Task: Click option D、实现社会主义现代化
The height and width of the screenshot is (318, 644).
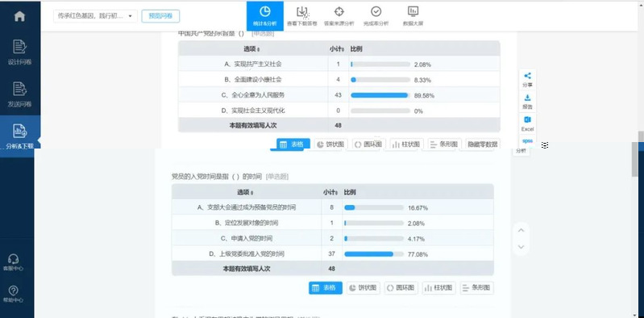Action: point(253,111)
